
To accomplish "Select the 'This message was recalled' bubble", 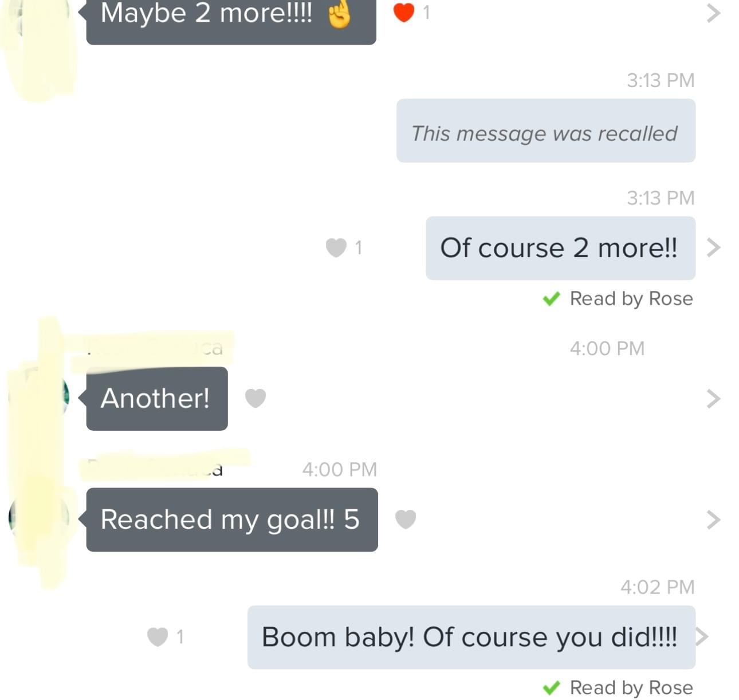I will [x=546, y=131].
